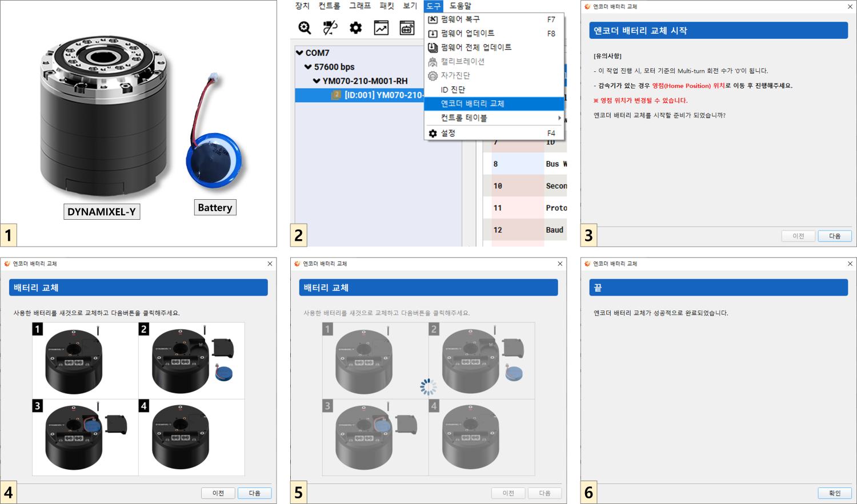Select 펌웨어 업데이트 F8 menu entry

click(494, 34)
